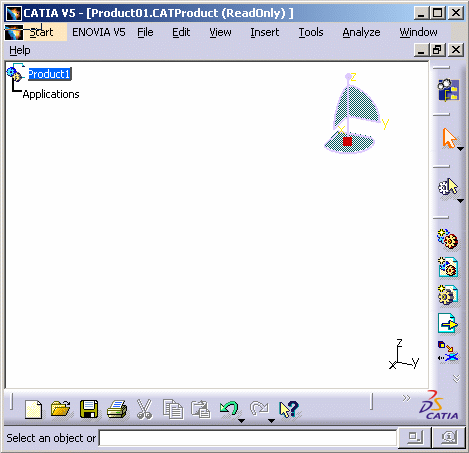Save with the floppy disk icon

tap(89, 409)
